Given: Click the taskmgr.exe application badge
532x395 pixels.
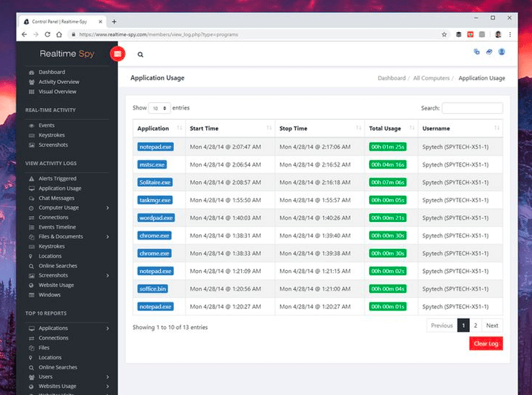Looking at the screenshot, I should (x=155, y=200).
